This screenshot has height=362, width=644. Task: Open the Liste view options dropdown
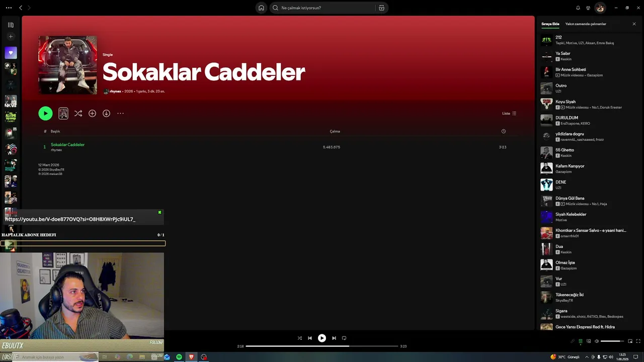pyautogui.click(x=509, y=114)
